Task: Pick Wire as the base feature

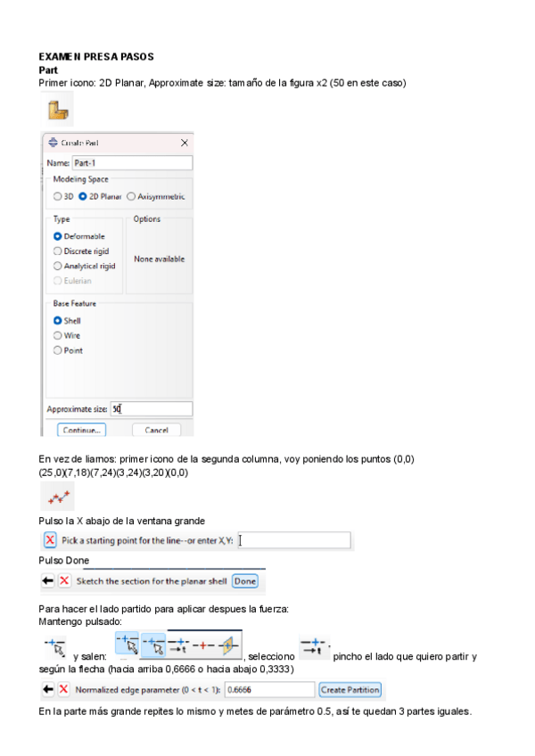Action: pos(58,335)
